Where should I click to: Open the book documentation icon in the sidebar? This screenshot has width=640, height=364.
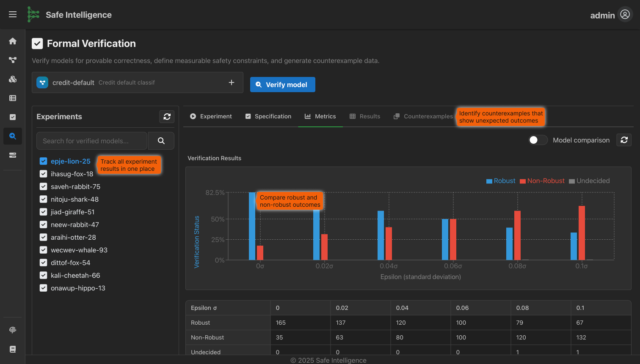pyautogui.click(x=13, y=349)
